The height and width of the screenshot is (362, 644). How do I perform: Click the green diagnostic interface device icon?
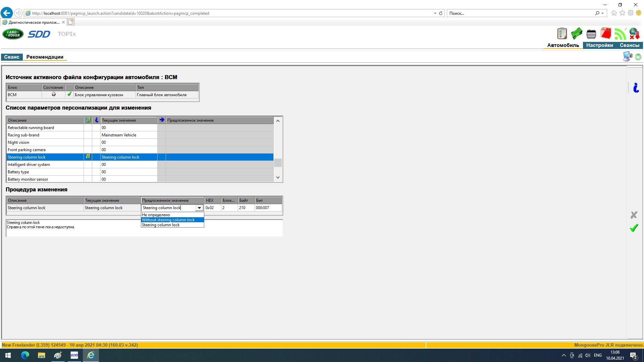577,34
